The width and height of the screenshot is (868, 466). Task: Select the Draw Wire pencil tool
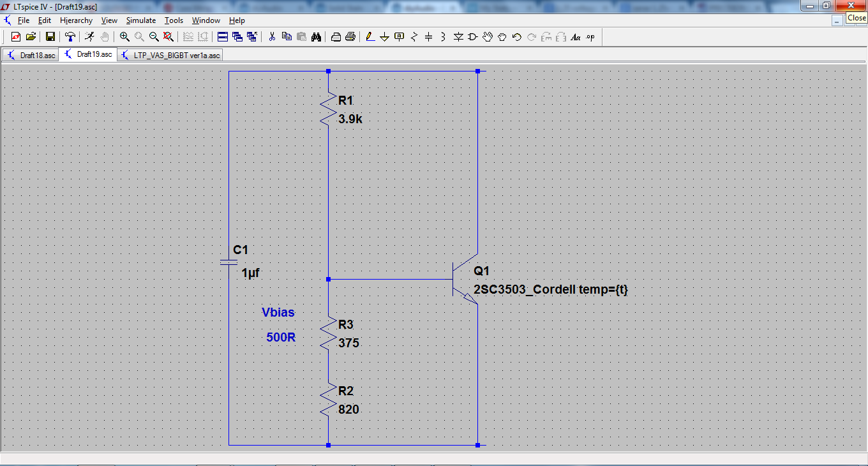[x=370, y=37]
